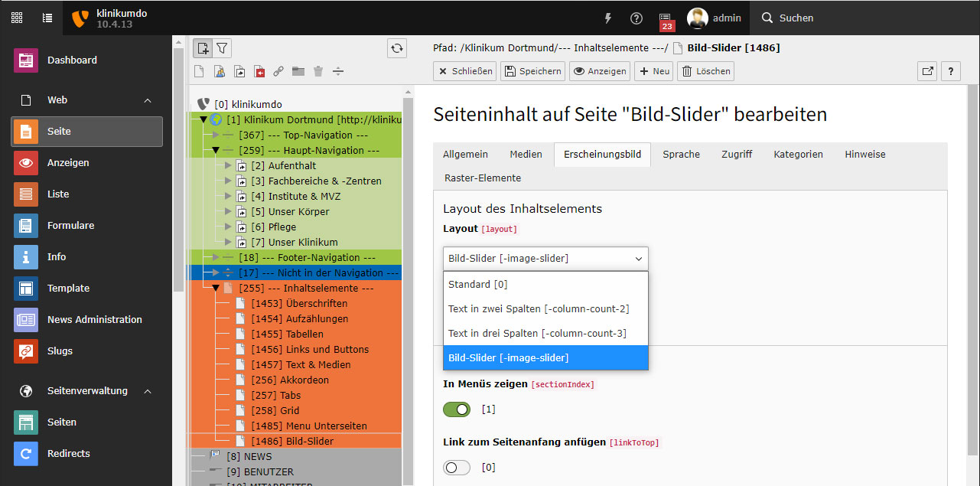Switch to the Sprache tab

click(682, 155)
